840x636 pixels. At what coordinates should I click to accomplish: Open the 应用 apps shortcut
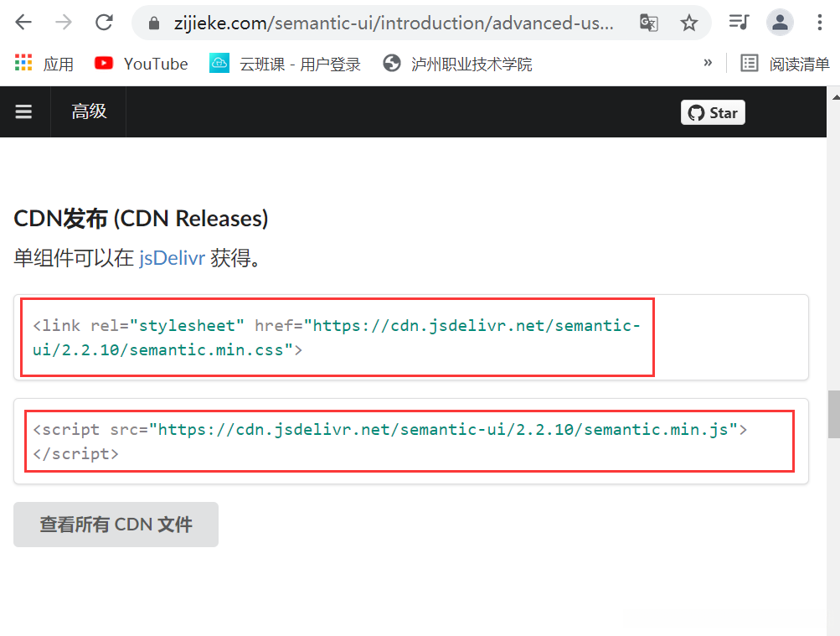pyautogui.click(x=44, y=64)
